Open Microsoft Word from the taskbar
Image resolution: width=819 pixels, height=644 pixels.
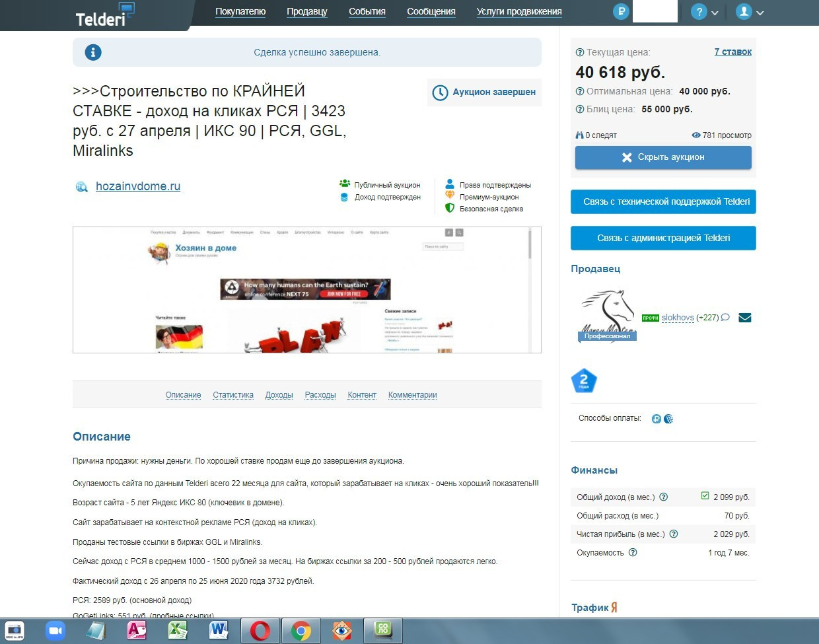pos(219,631)
